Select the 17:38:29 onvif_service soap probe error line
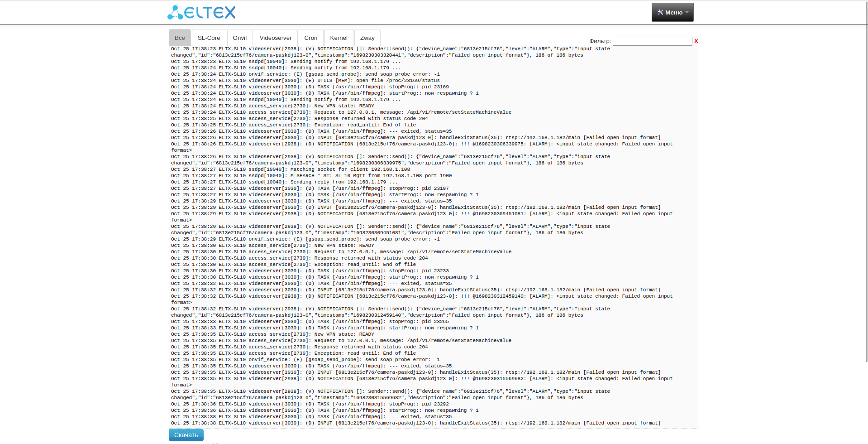Image resolution: width=868 pixels, height=444 pixels. click(x=305, y=239)
